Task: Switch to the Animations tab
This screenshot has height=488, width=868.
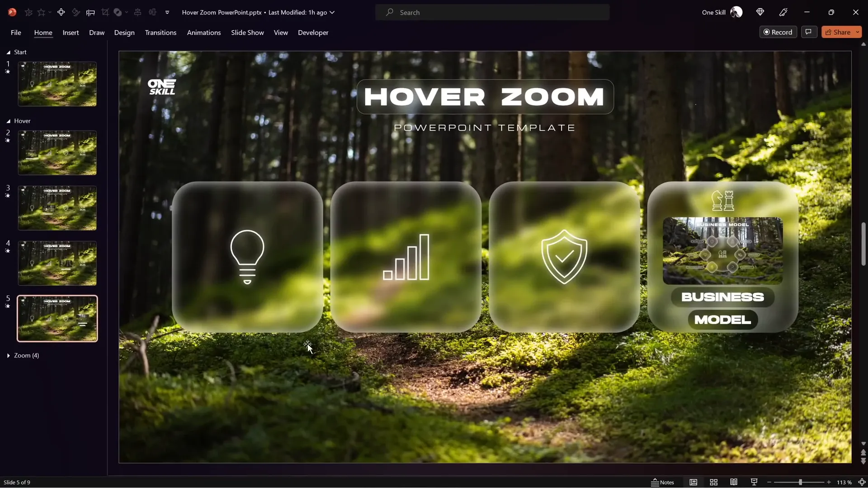Action: click(204, 33)
